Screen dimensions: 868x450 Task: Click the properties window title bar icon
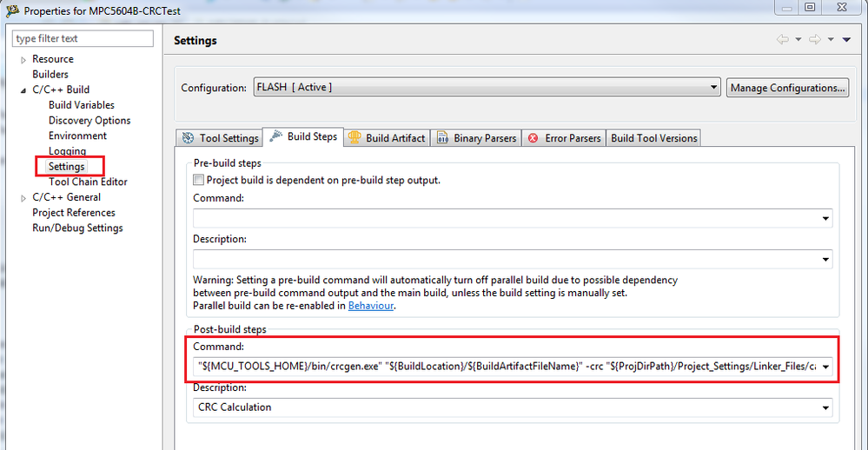pos(12,10)
